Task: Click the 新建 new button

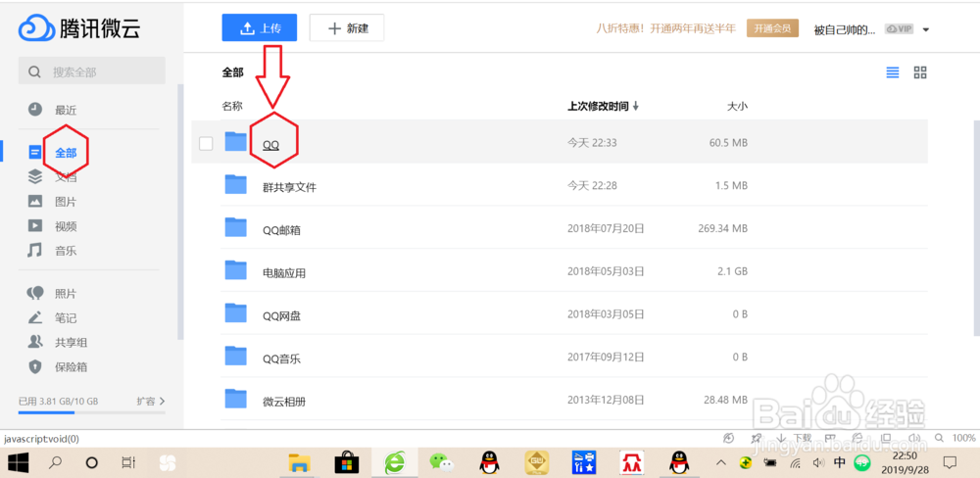Action: point(347,27)
